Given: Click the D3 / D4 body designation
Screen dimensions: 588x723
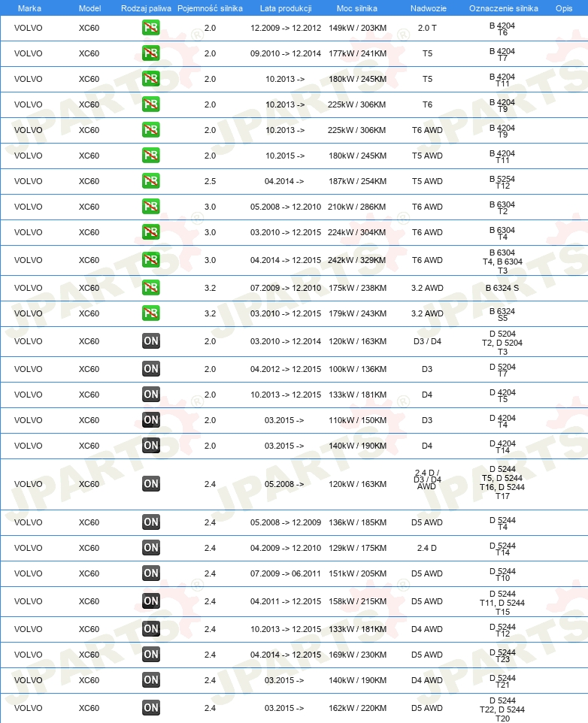Looking at the screenshot, I should pyautogui.click(x=427, y=342).
